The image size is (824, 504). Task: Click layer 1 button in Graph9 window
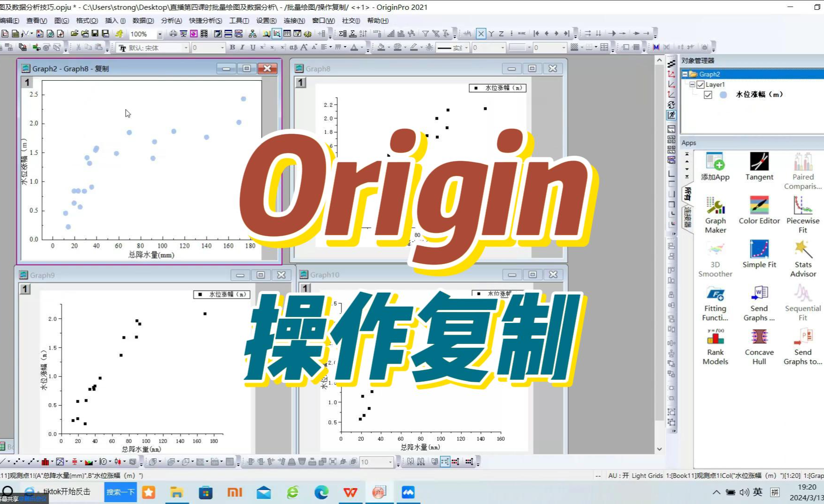coord(25,289)
